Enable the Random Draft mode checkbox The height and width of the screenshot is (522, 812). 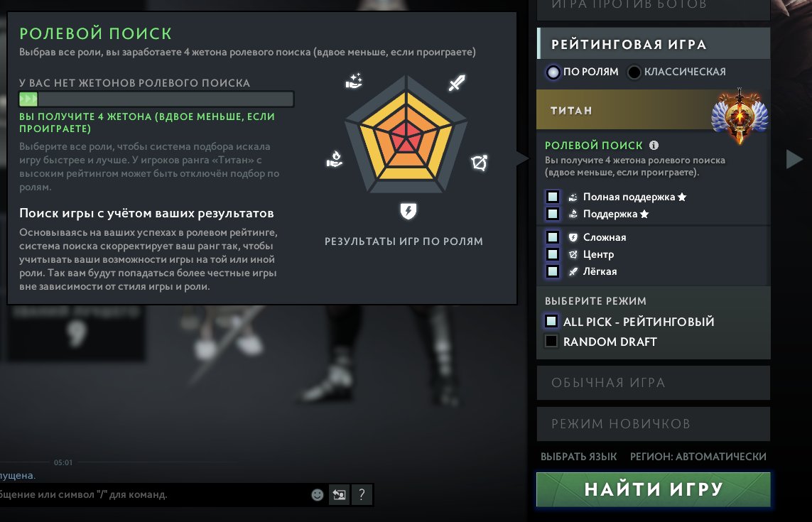[551, 342]
